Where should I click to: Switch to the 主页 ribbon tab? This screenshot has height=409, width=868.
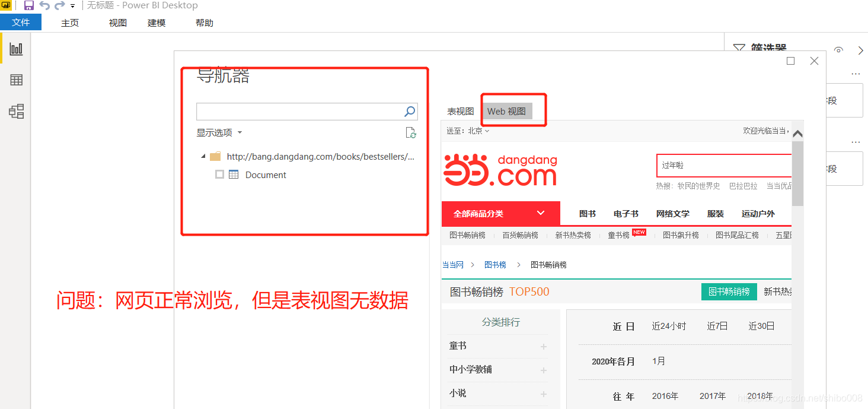point(70,23)
